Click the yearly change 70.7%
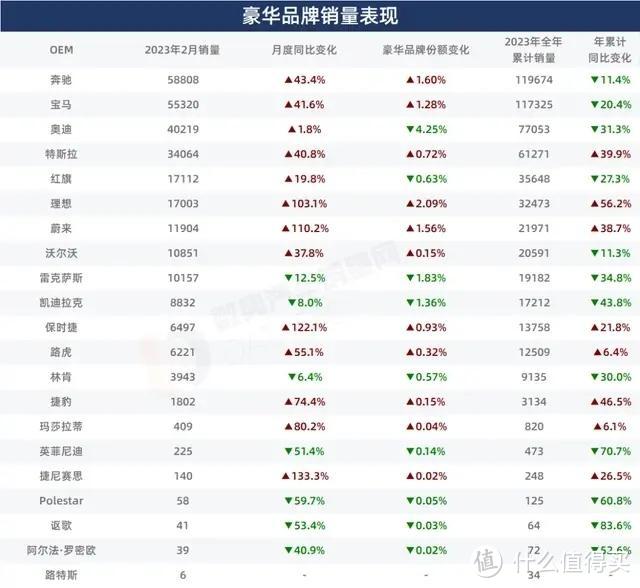 coord(611,451)
